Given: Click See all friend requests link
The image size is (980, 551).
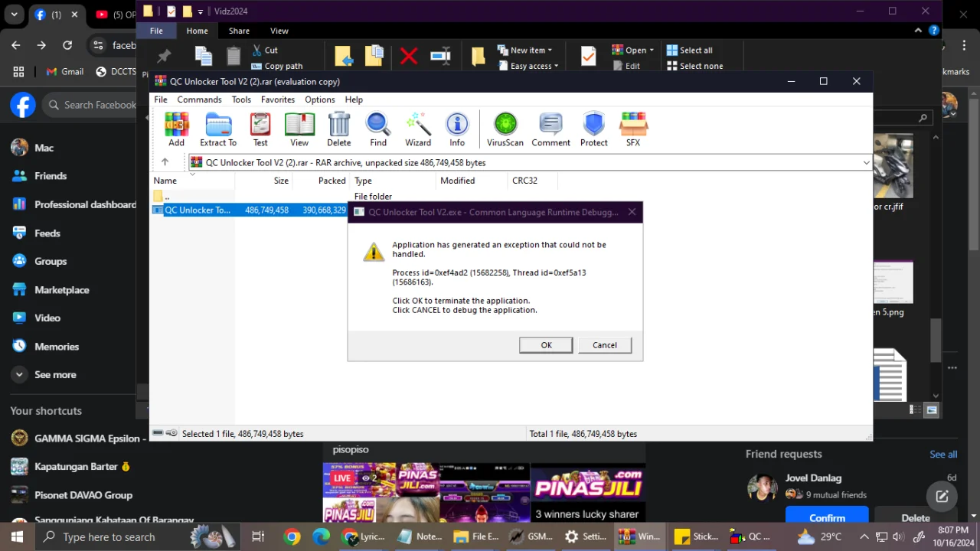Looking at the screenshot, I should 943,454.
